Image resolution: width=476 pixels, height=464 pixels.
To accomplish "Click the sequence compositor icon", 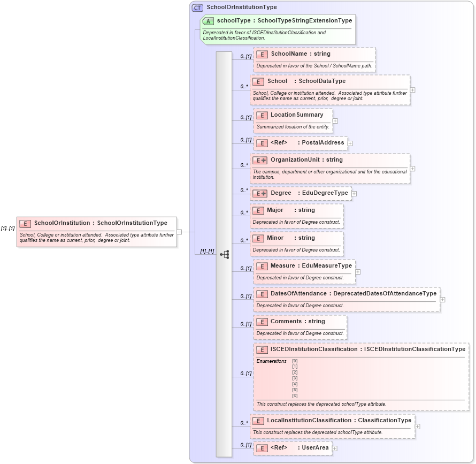I will pyautogui.click(x=225, y=254).
